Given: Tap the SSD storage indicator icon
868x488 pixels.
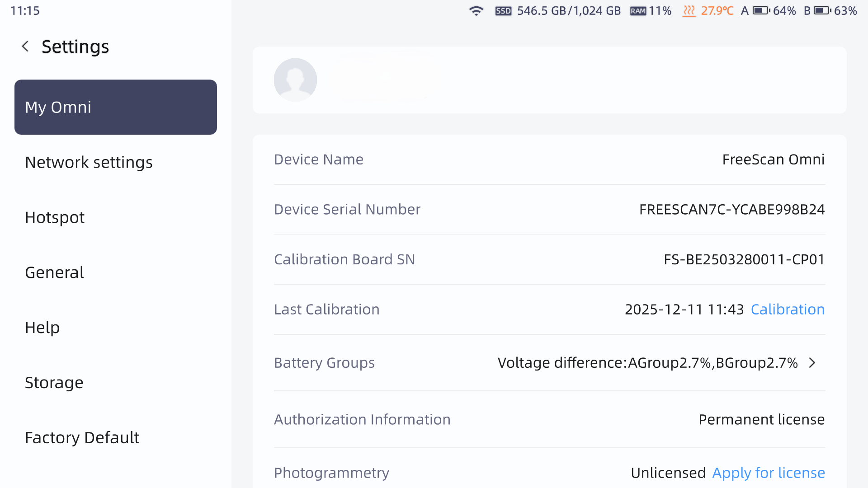Looking at the screenshot, I should coord(503,11).
